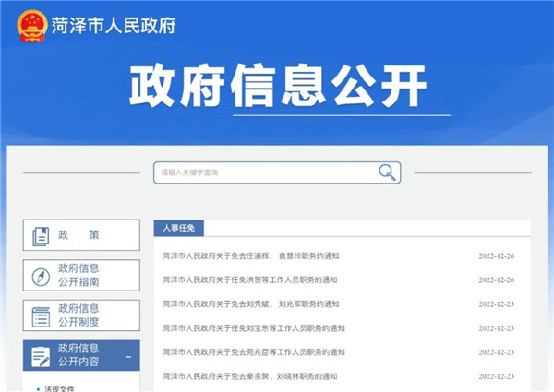The height and width of the screenshot is (392, 554).
Task: Open notice about 刘秀斌、刘兆军 removal
Action: point(251,303)
